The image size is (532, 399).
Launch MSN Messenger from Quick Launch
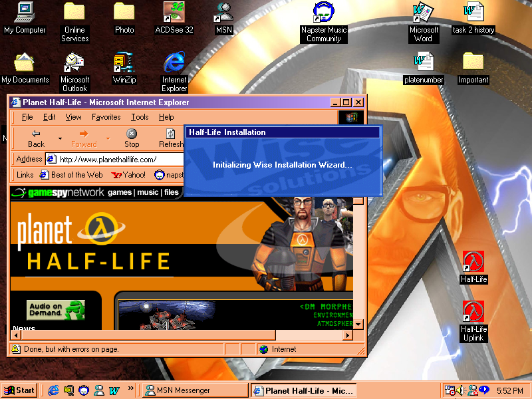coord(99,390)
